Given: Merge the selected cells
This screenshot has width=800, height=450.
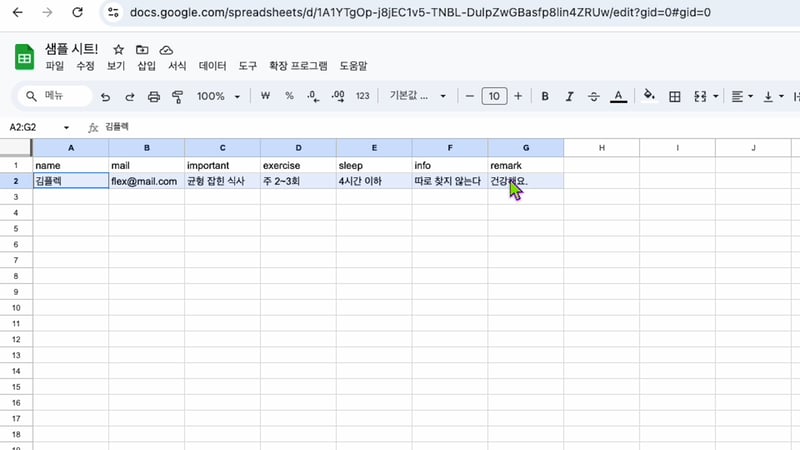Looking at the screenshot, I should pos(700,96).
